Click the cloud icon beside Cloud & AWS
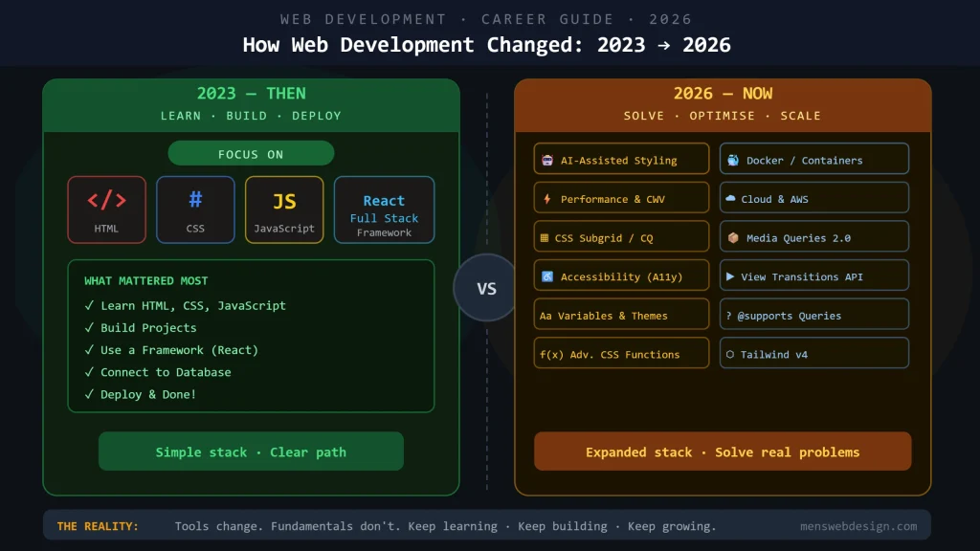The width and height of the screenshot is (980, 551). (x=730, y=199)
